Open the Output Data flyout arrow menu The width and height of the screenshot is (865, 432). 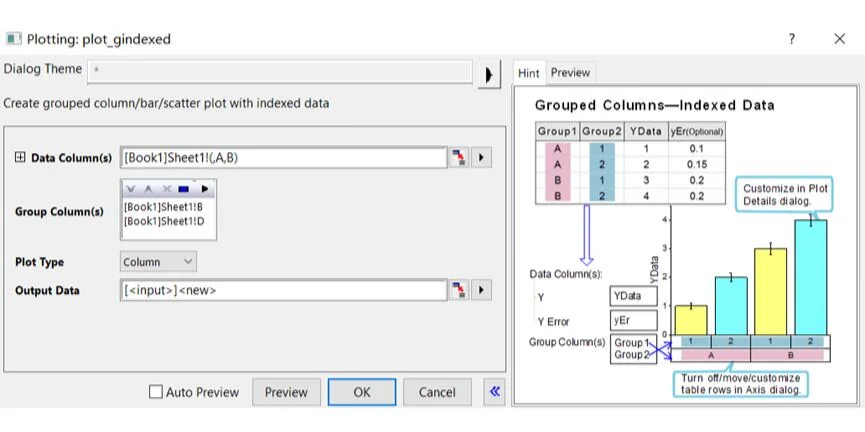482,290
